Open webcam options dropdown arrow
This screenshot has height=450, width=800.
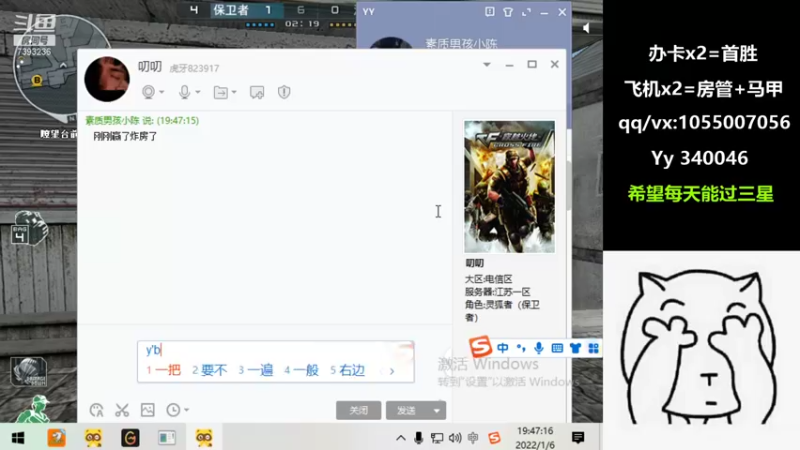pos(162,92)
